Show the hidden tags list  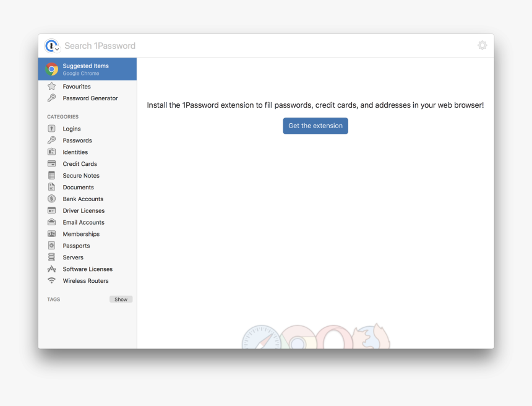point(121,299)
